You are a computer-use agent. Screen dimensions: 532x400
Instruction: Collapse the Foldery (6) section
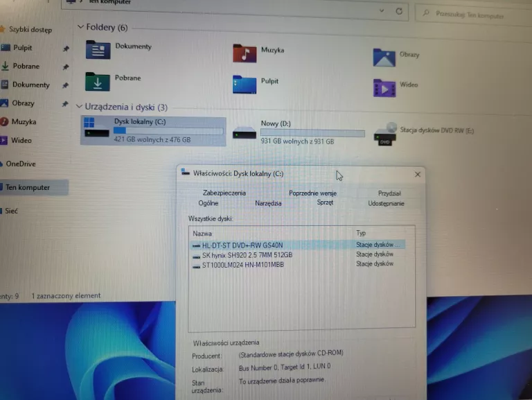tap(80, 26)
